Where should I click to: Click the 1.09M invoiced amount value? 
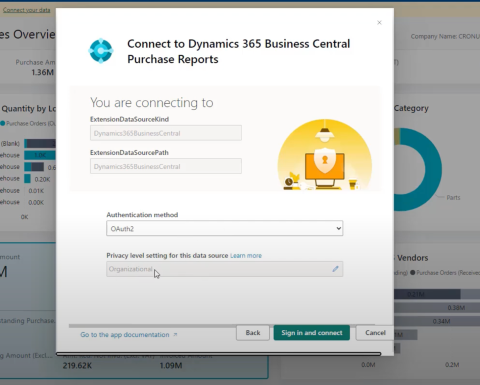[171, 366]
